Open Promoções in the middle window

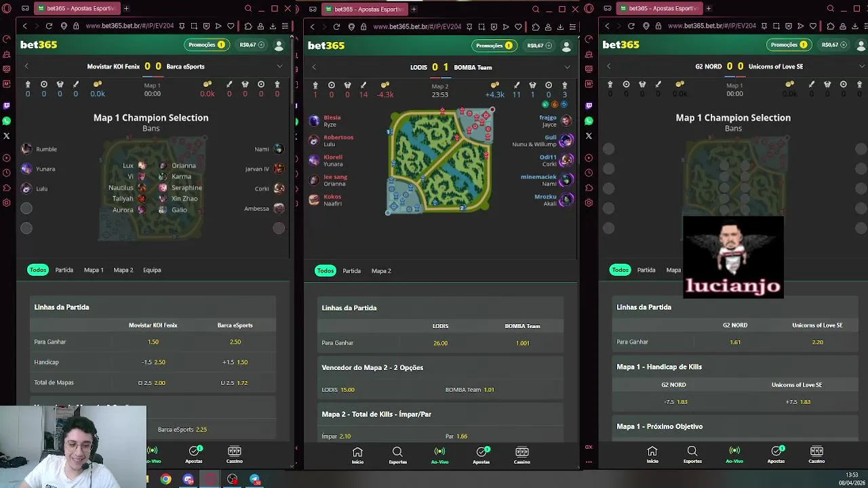click(x=494, y=45)
